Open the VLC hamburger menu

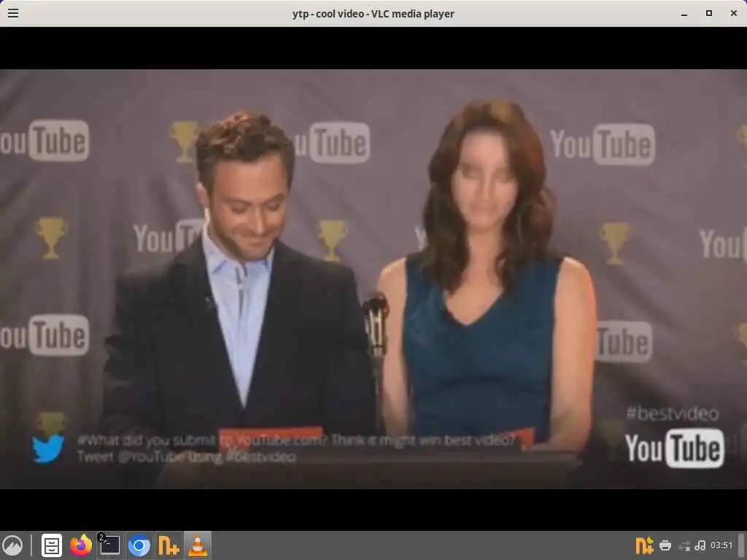tap(13, 13)
